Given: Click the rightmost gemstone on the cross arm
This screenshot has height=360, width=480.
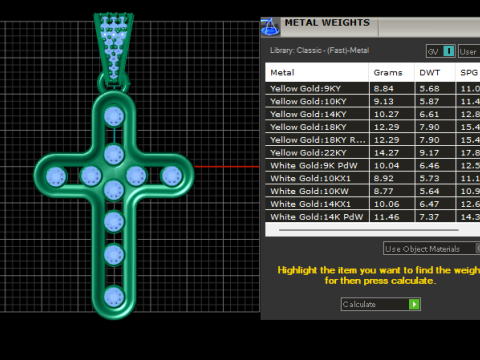Looking at the screenshot, I should point(171,176).
